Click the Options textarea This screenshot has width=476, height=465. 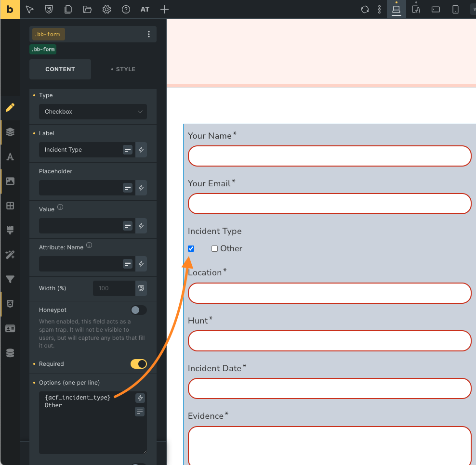point(93,423)
